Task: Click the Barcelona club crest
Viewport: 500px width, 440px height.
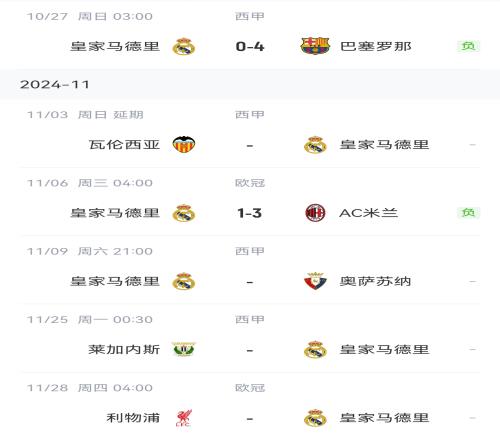Action: coord(315,46)
